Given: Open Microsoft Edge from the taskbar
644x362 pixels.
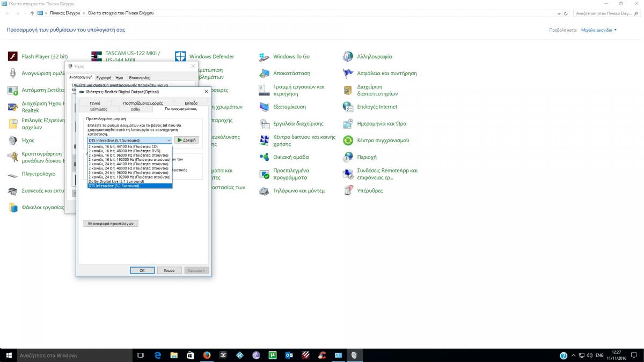Looking at the screenshot, I should [158, 355].
